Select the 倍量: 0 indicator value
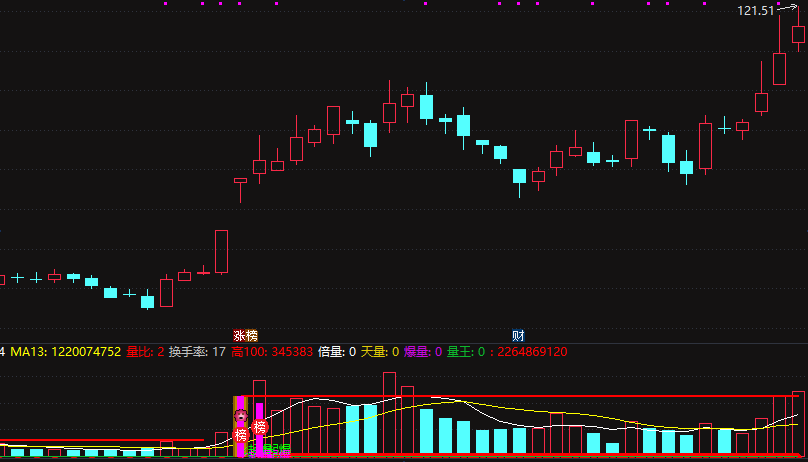 pyautogui.click(x=337, y=352)
